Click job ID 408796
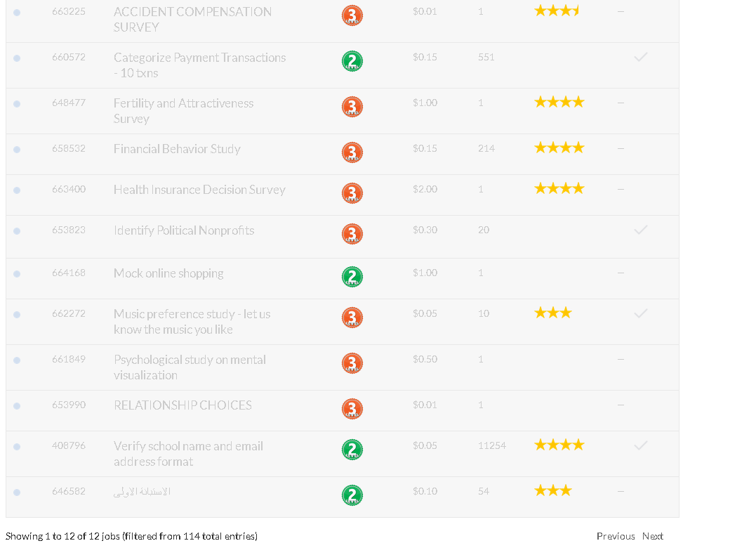Viewport: 756px width, 548px height. [69, 445]
